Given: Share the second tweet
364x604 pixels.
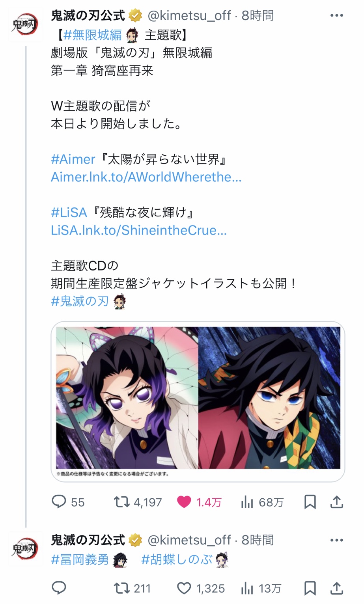Looking at the screenshot, I should click(x=336, y=588).
